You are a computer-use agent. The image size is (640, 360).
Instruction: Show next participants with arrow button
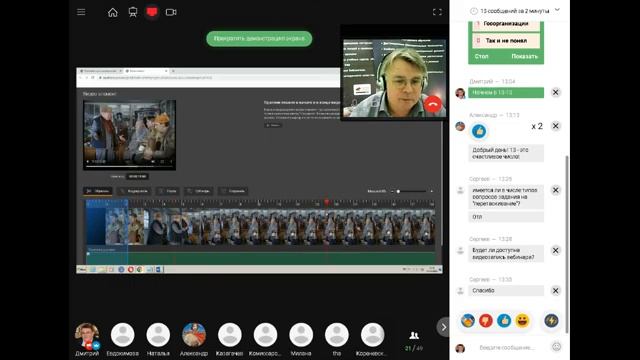[443, 327]
